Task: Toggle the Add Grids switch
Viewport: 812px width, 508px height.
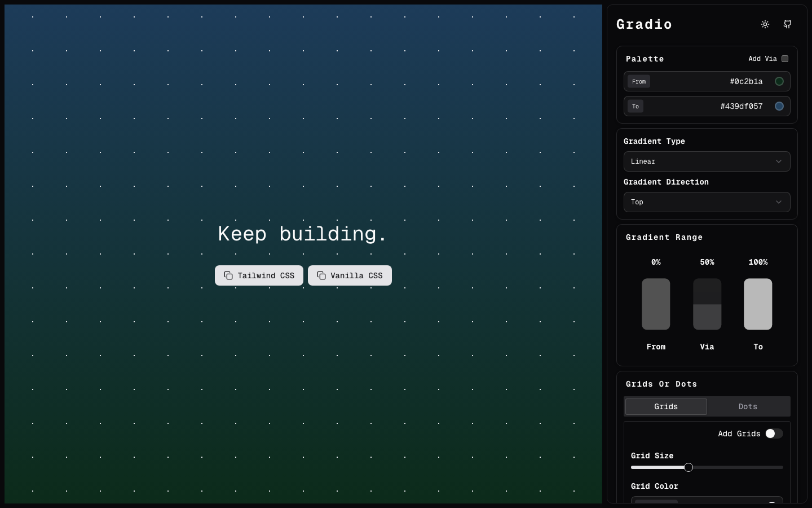Action: point(774,433)
